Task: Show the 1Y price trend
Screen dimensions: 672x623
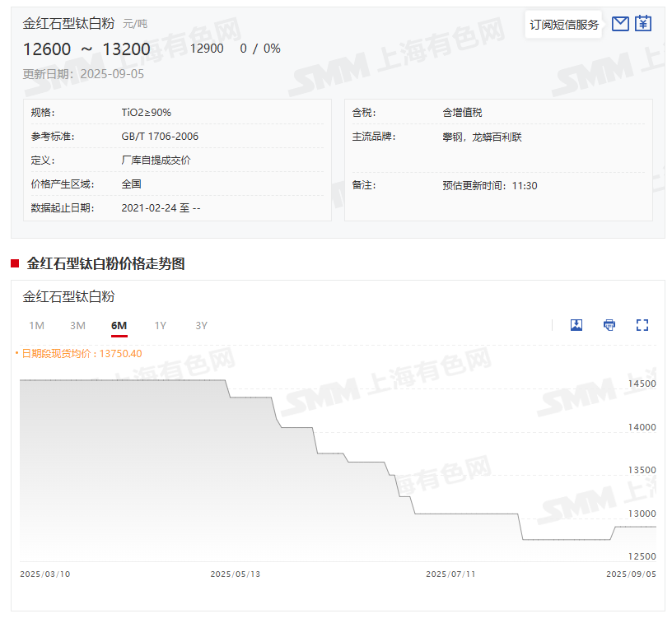Action: tap(160, 326)
